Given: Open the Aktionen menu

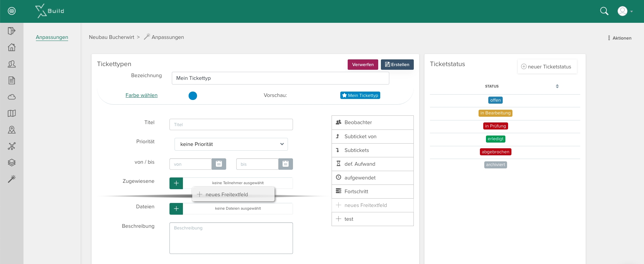Looking at the screenshot, I should point(620,38).
